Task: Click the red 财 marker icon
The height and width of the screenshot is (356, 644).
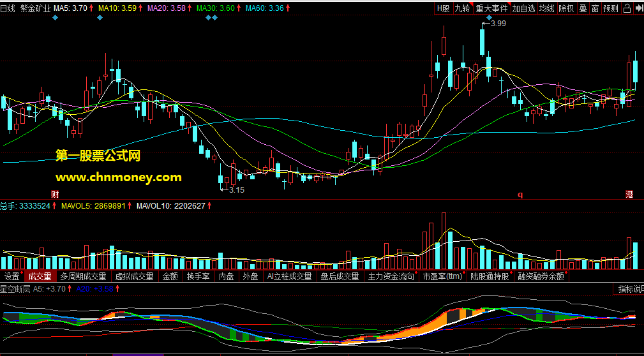Action: coord(54,194)
